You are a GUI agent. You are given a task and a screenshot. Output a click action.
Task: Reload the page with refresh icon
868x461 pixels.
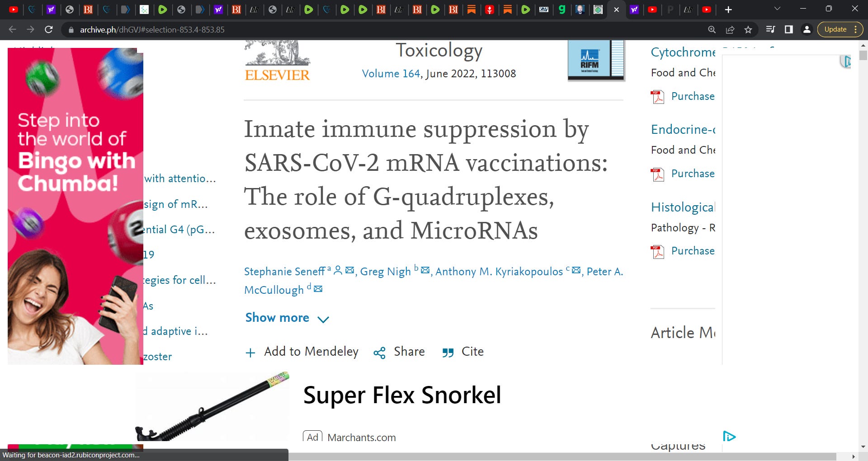point(49,29)
